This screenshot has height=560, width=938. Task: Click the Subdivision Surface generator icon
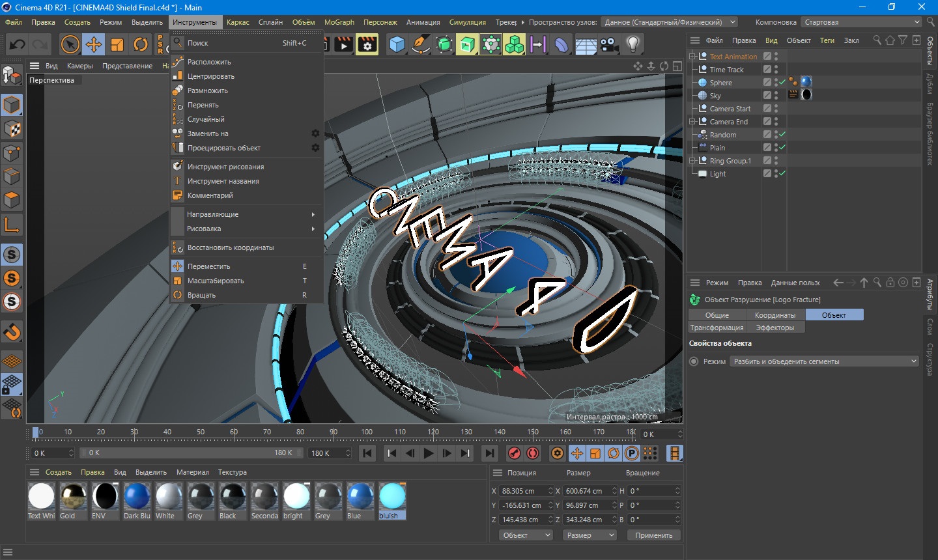coord(444,45)
